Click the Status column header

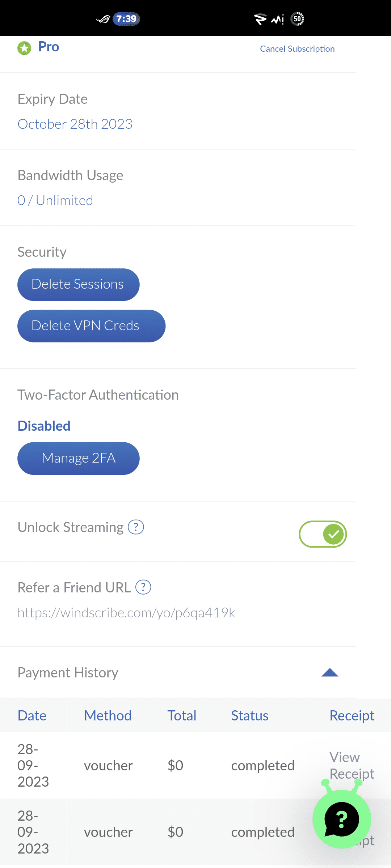250,715
